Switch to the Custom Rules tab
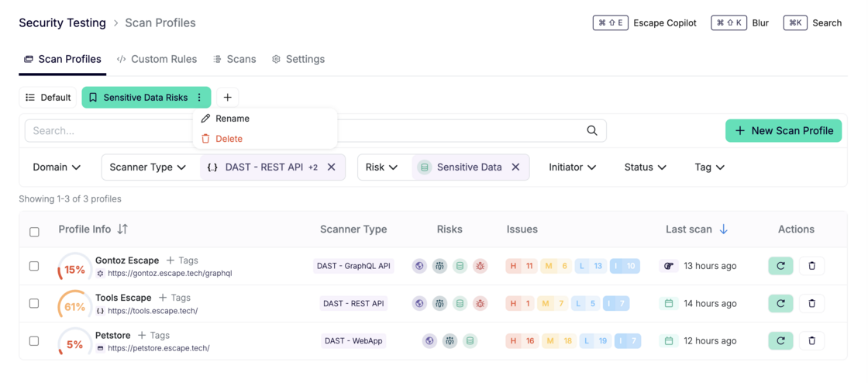The image size is (868, 383). (157, 59)
